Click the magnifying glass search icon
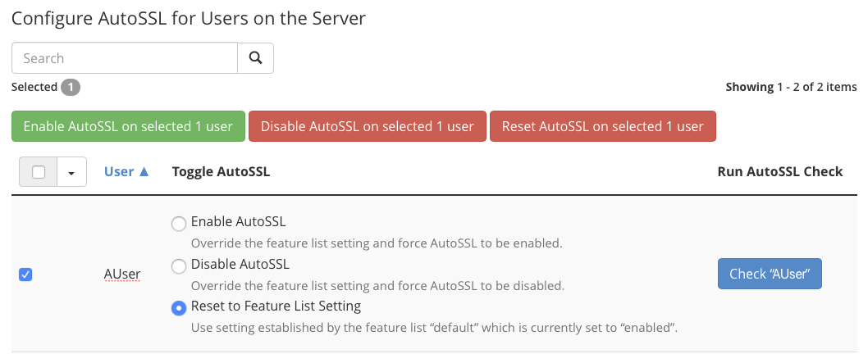 coord(255,58)
